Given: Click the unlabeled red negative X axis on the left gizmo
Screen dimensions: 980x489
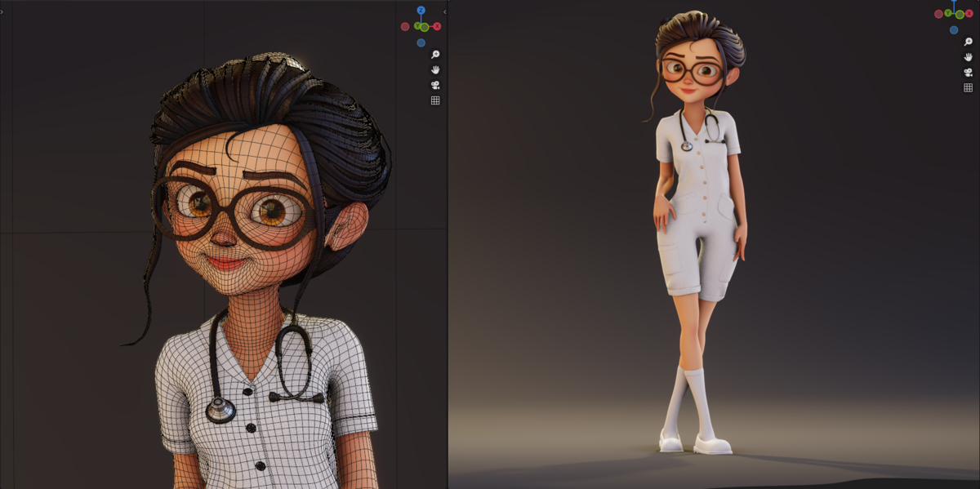Looking at the screenshot, I should [x=405, y=26].
